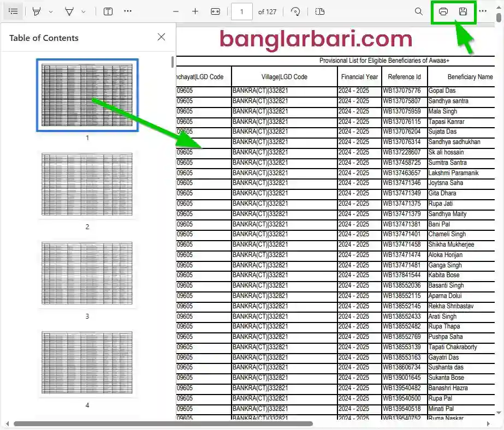This screenshot has width=504, height=430.
Task: Open the more annotation tools menu
Action: (128, 11)
